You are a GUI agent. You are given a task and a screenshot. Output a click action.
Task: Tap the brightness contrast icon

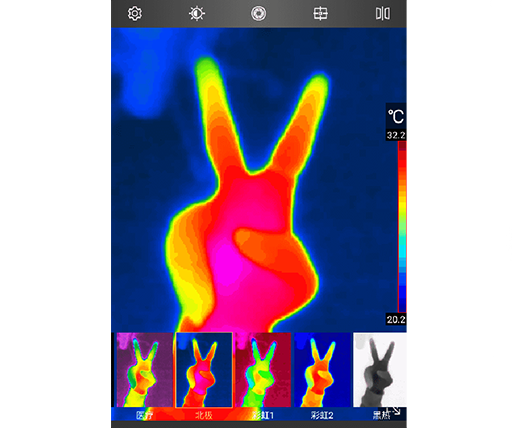(x=197, y=14)
